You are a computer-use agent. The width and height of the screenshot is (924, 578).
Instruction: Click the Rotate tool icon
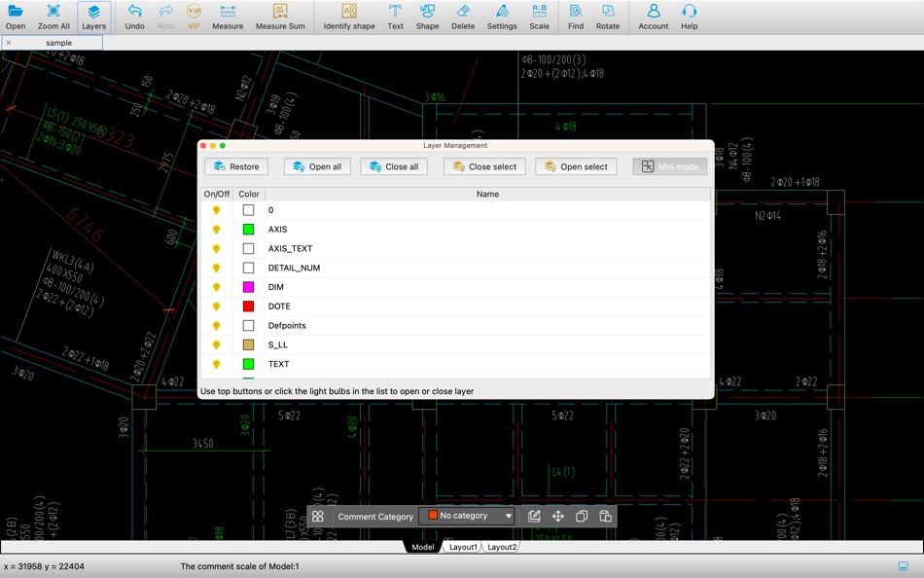pos(608,17)
